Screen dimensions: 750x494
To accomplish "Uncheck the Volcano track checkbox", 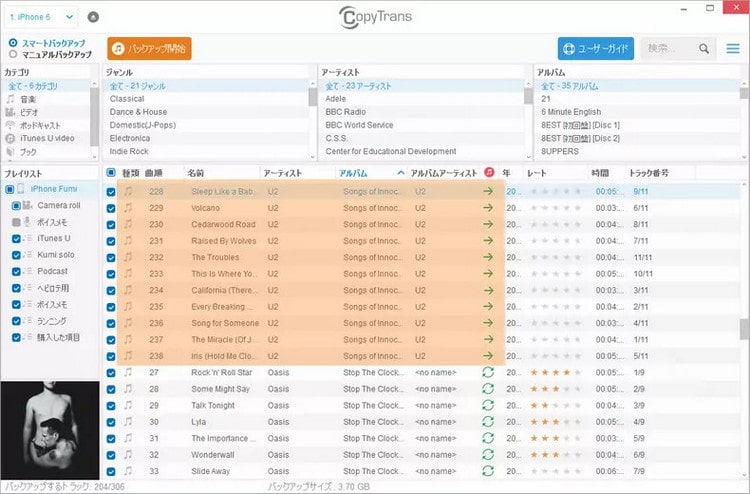I will tap(111, 209).
